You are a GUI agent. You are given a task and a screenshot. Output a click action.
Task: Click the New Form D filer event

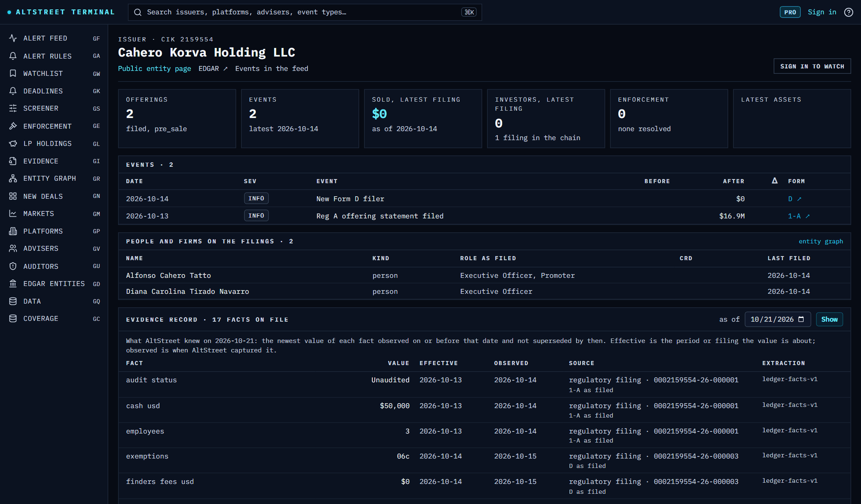[x=350, y=199]
